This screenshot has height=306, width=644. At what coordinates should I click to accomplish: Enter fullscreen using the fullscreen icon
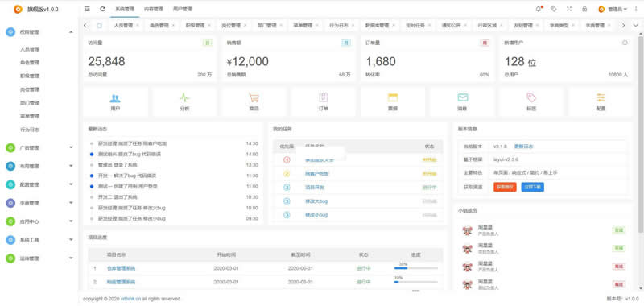click(x=569, y=9)
